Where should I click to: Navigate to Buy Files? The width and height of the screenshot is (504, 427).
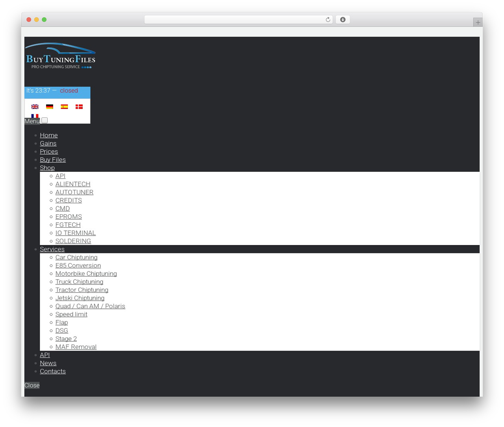pyautogui.click(x=53, y=160)
